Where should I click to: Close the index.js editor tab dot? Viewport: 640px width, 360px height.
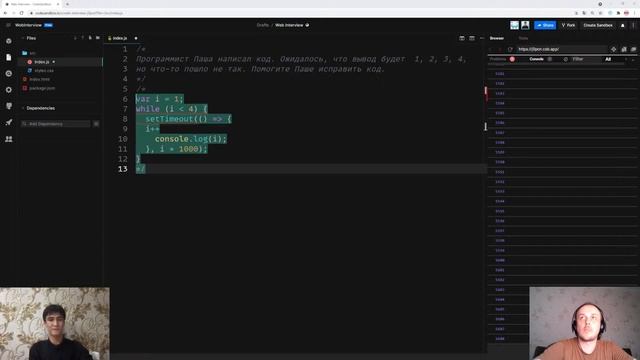point(136,38)
